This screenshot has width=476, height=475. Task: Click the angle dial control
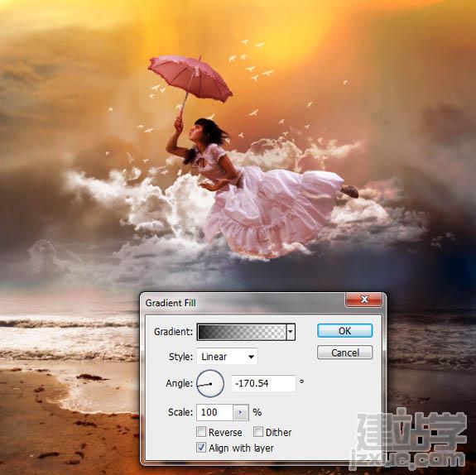(x=210, y=383)
